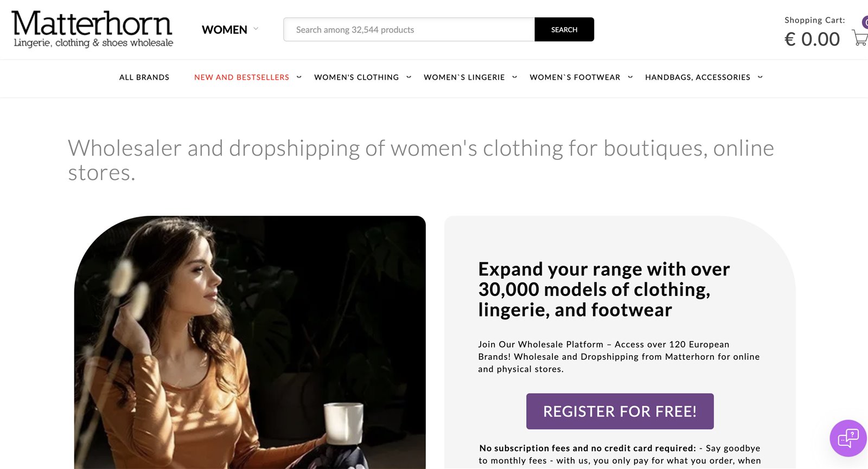This screenshot has height=469, width=868.
Task: Click the Matterhorn logo
Action: click(92, 29)
